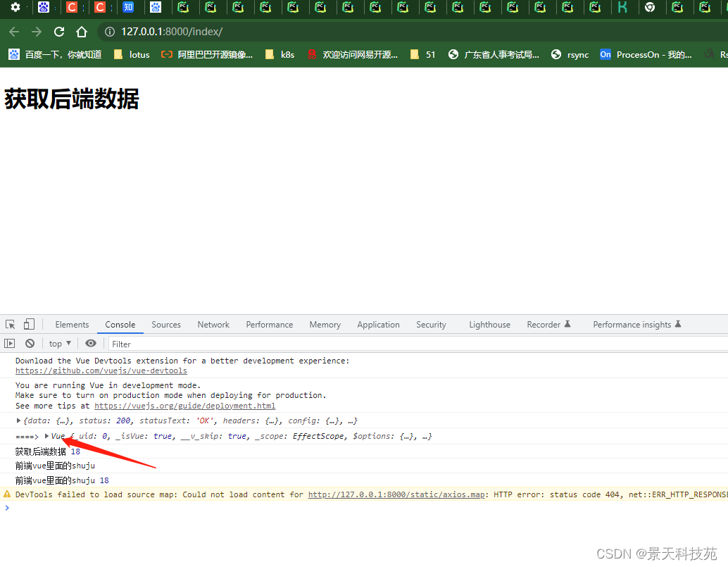Open the k8s bookmark folder
This screenshot has height=567, width=728.
280,54
